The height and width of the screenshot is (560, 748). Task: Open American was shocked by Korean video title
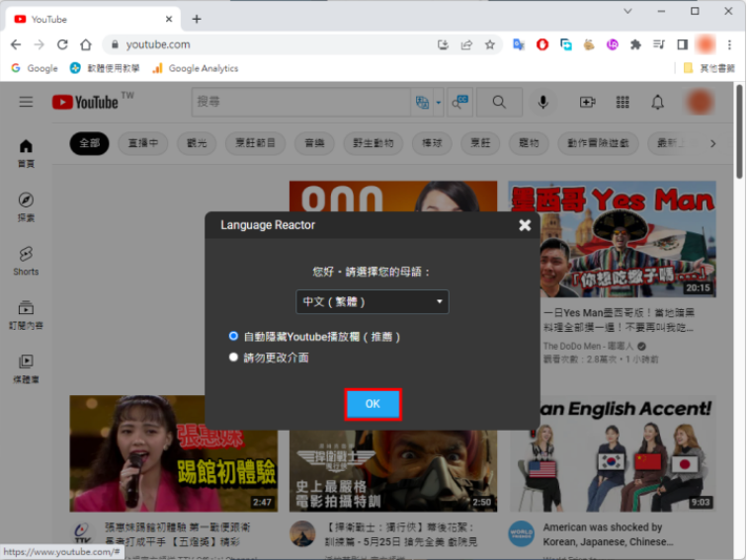point(608,534)
